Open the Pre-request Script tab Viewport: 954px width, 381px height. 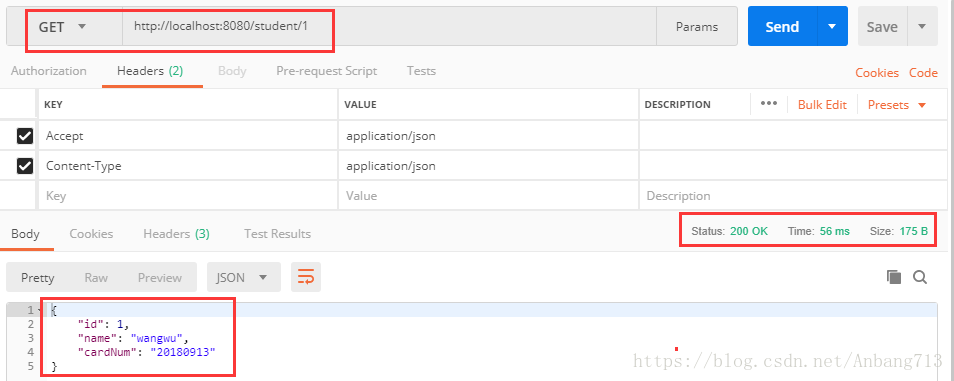coord(327,71)
